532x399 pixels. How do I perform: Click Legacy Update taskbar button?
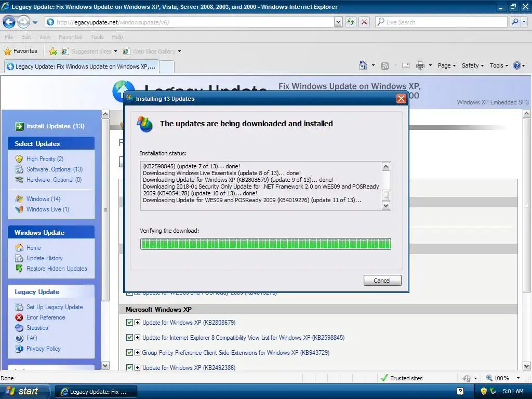pos(96,392)
